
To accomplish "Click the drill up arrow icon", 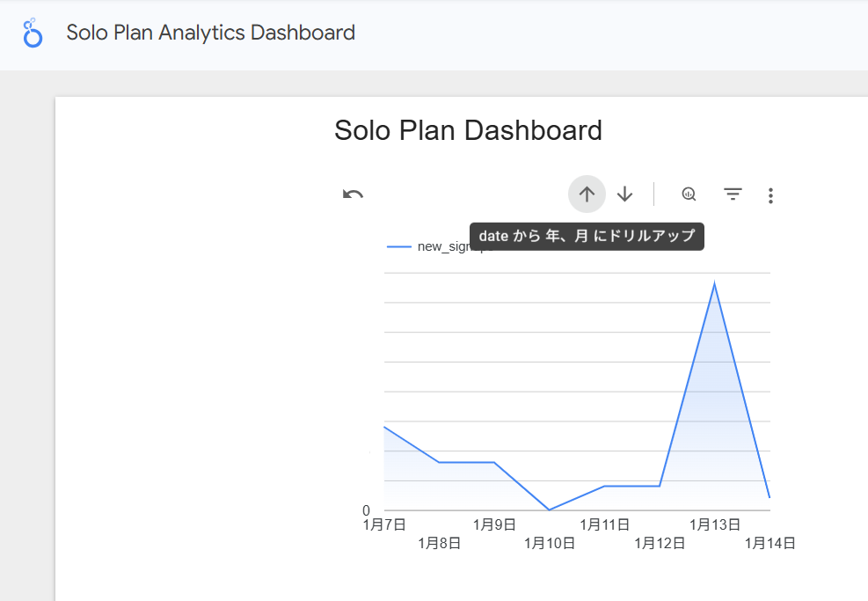I will (x=587, y=194).
